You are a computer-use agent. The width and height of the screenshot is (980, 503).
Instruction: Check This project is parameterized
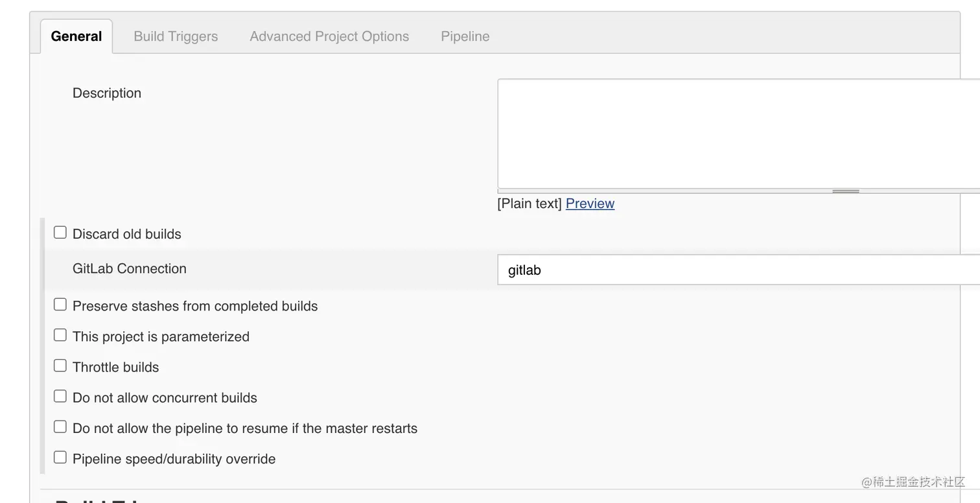pyautogui.click(x=60, y=335)
